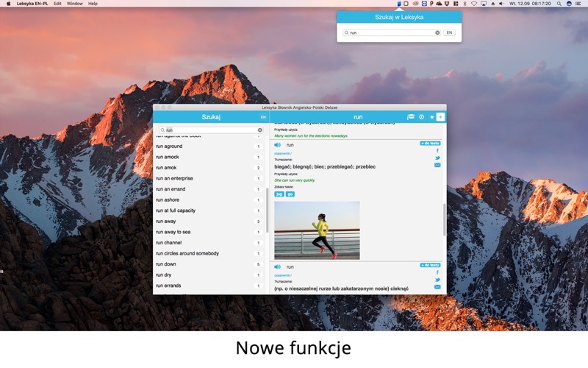Click the runner photo thumbnail
The width and height of the screenshot is (588, 368).
coord(317,230)
